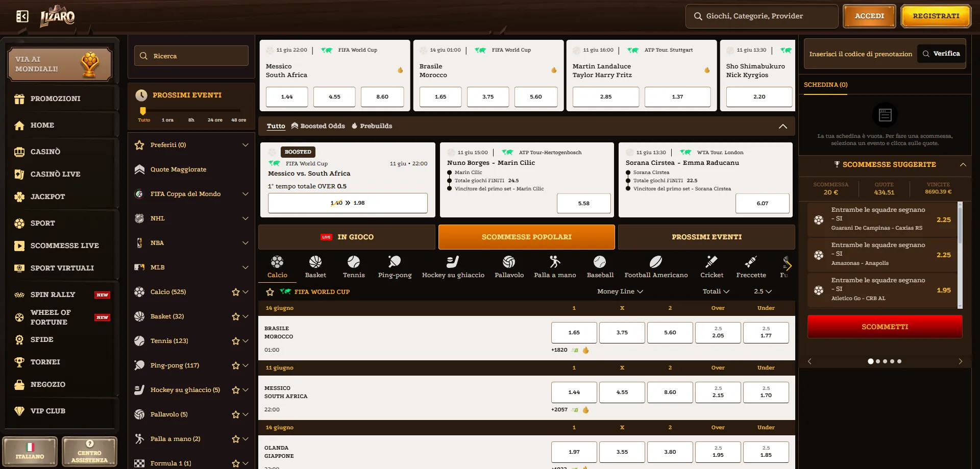Select Freccette icon in sports carousel
Viewport: 980px width, 469px height.
click(x=751, y=267)
